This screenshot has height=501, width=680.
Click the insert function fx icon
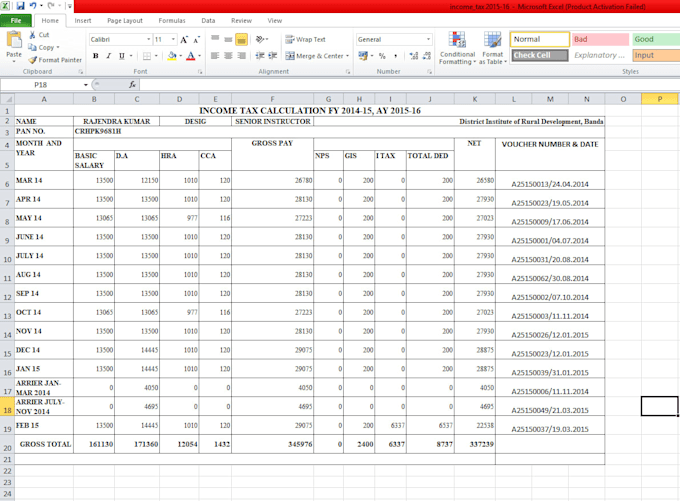click(132, 85)
